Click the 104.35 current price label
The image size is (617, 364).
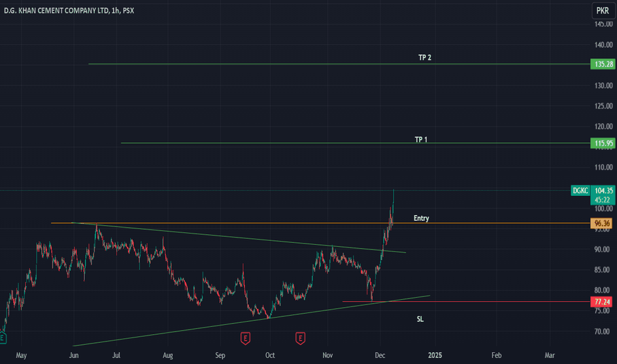tap(603, 191)
